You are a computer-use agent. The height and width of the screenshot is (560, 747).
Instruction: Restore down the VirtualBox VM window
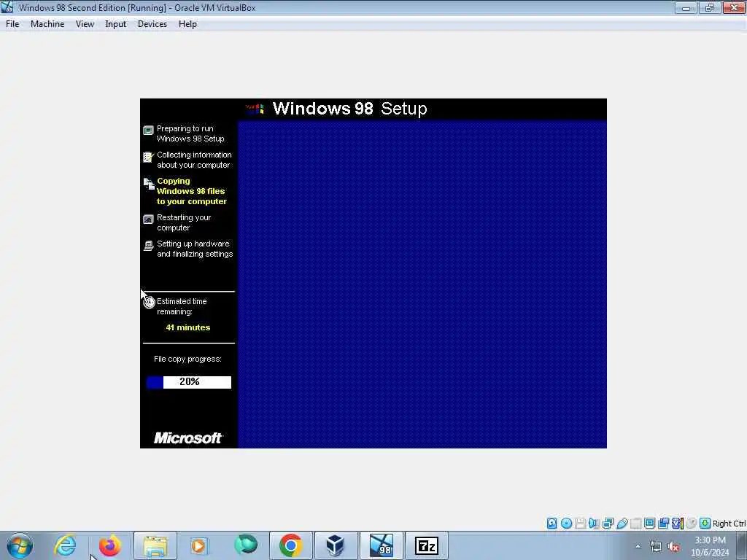coord(710,7)
